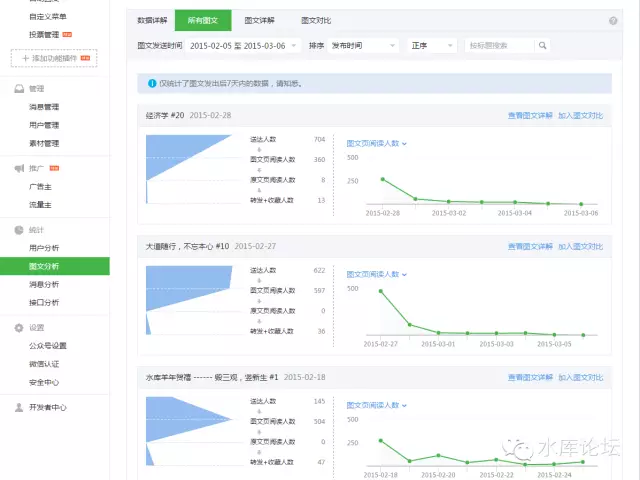The image size is (640, 480).
Task: Switch to the 图文详解 tab
Action: [260, 20]
